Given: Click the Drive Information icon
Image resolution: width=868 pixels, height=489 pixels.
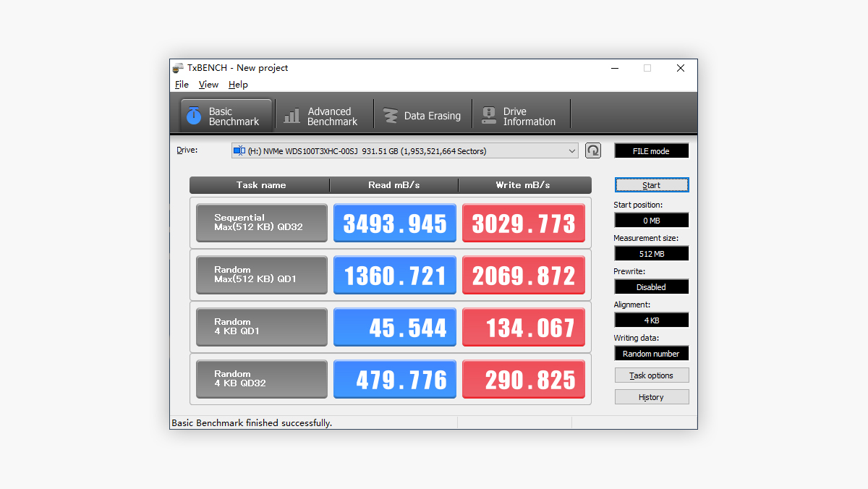Looking at the screenshot, I should pos(490,116).
